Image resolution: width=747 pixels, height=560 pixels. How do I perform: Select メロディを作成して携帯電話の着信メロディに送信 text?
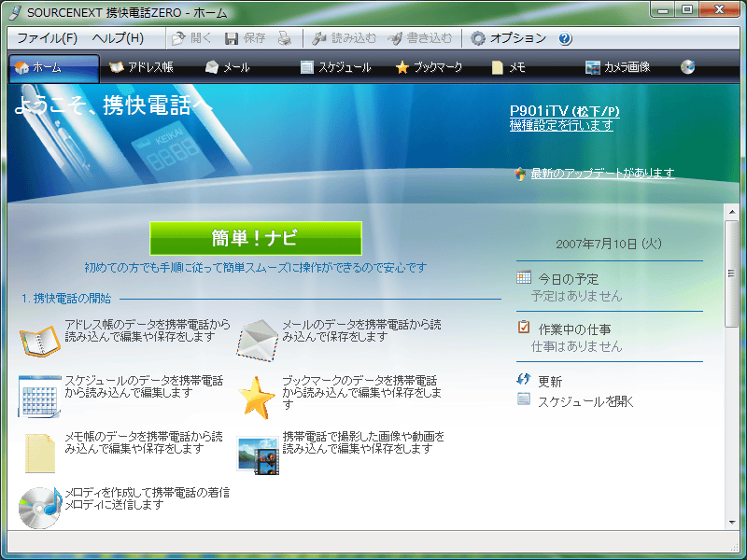tap(148, 498)
